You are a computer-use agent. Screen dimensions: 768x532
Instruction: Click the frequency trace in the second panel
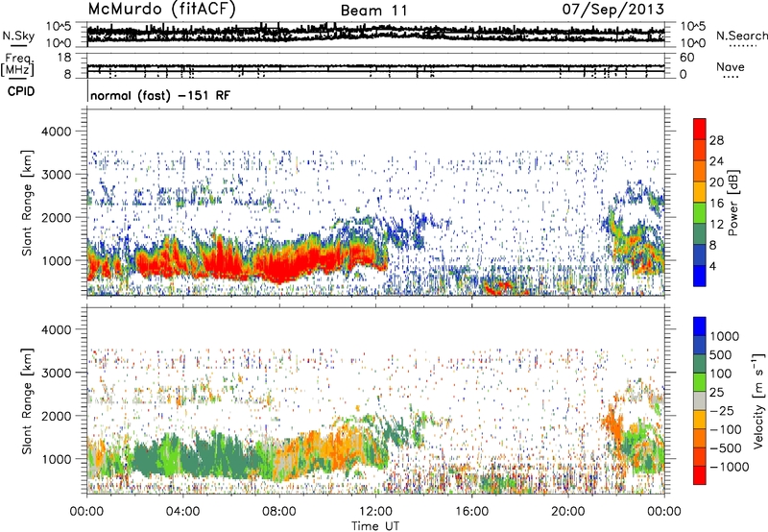375,65
